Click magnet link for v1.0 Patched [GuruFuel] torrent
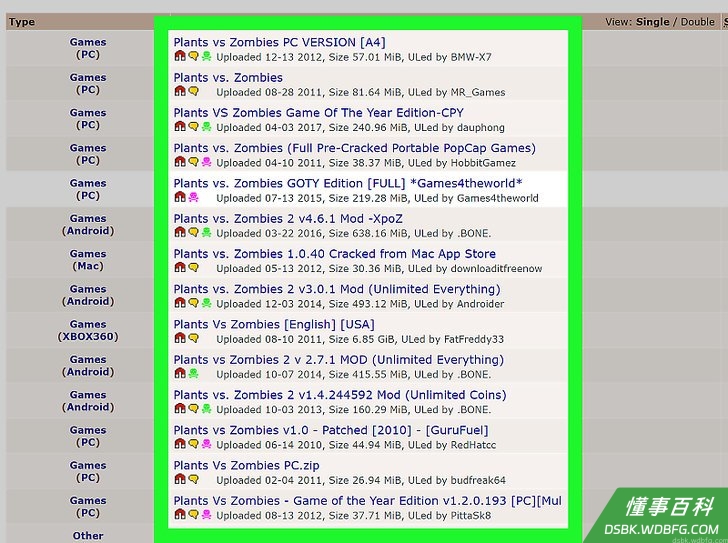This screenshot has height=543, width=728. (180, 444)
